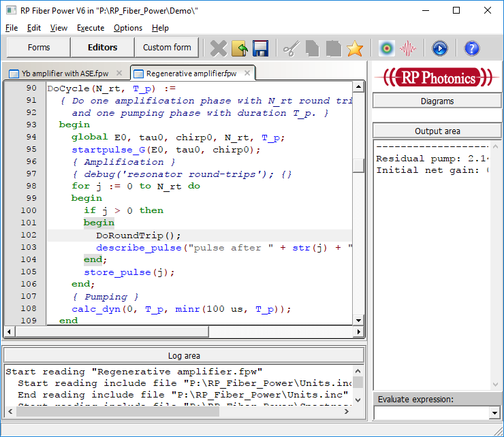This screenshot has height=437, width=504.
Task: Maximize the RP Fiber Power window
Action: pos(456,10)
